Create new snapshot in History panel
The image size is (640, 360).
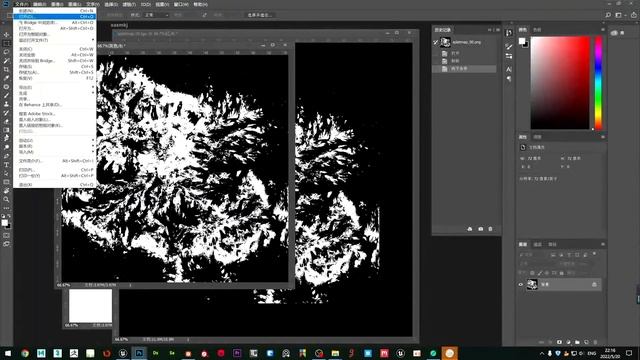click(x=480, y=229)
